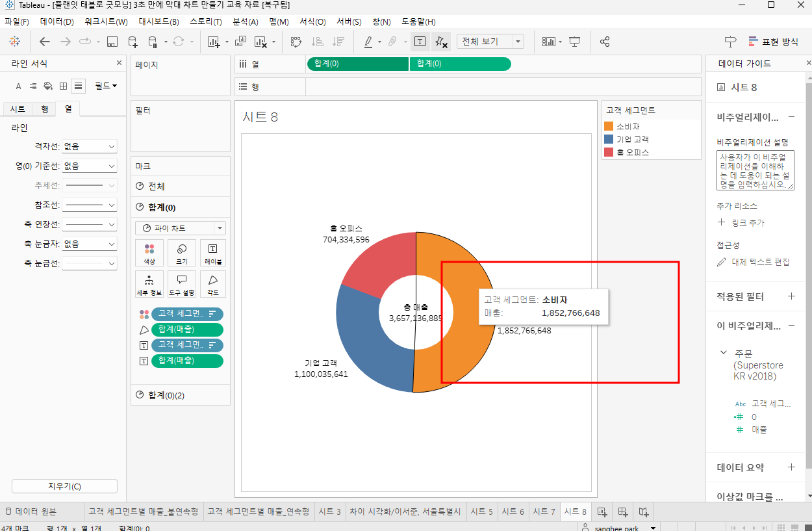
Task: Click the 링크 추가 link
Action: pos(741,222)
